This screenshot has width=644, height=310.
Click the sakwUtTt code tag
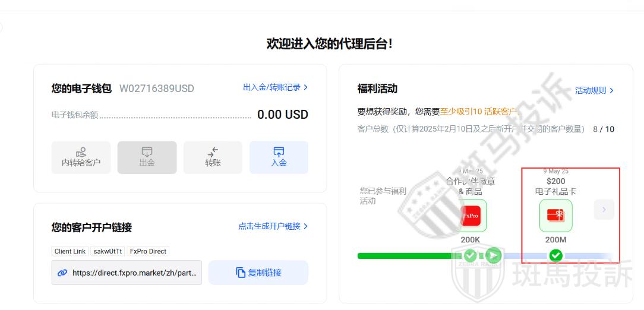point(108,251)
